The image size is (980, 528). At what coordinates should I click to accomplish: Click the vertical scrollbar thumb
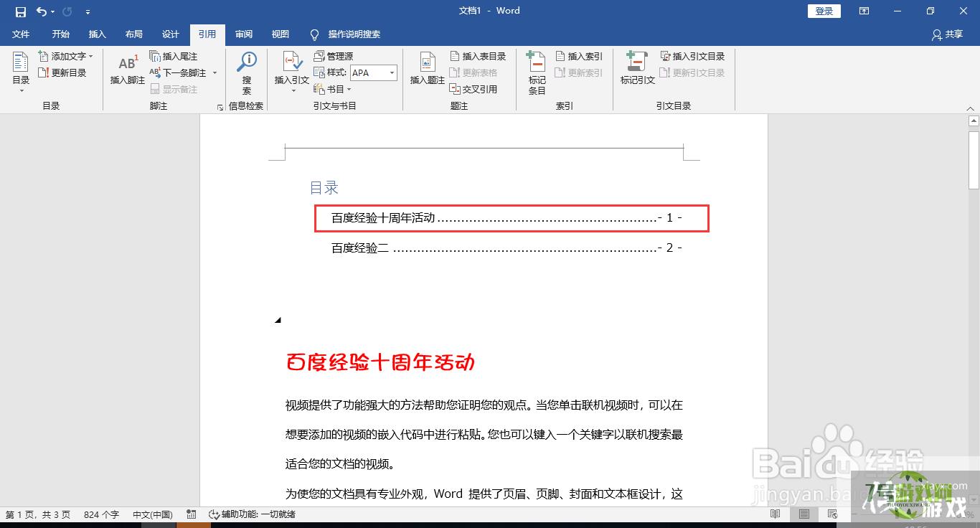point(974,159)
